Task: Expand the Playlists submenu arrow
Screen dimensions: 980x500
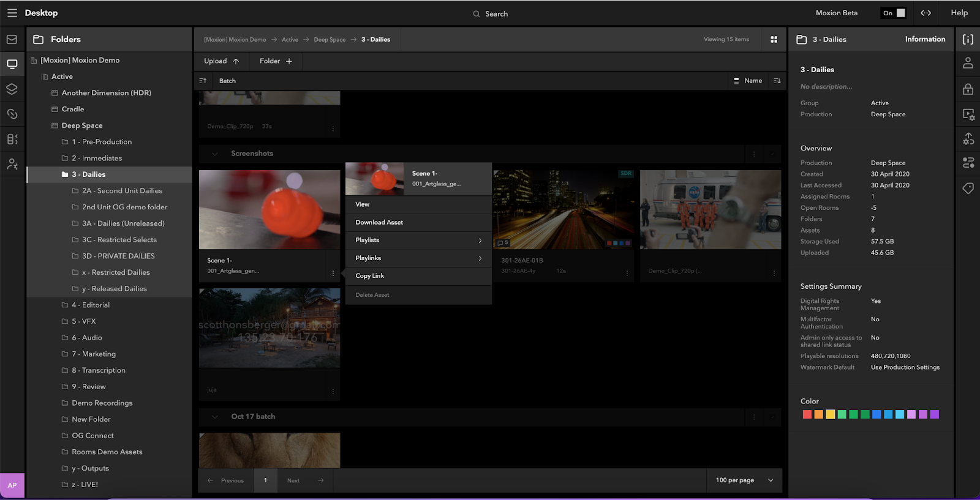Action: 480,241
